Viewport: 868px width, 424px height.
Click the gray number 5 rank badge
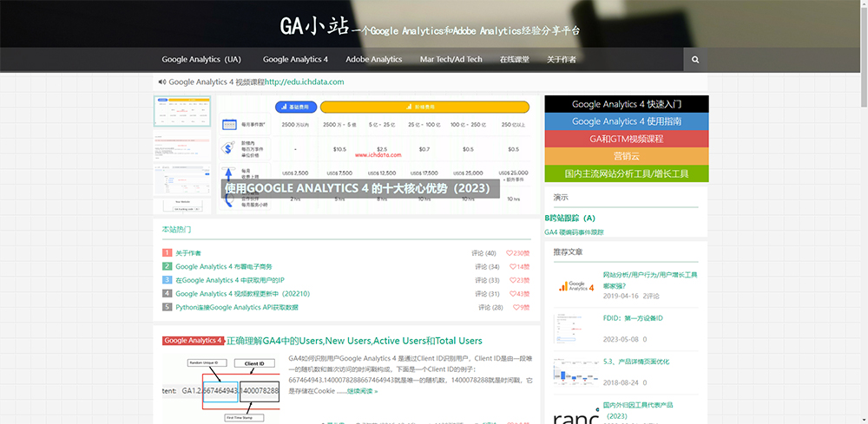click(x=168, y=307)
